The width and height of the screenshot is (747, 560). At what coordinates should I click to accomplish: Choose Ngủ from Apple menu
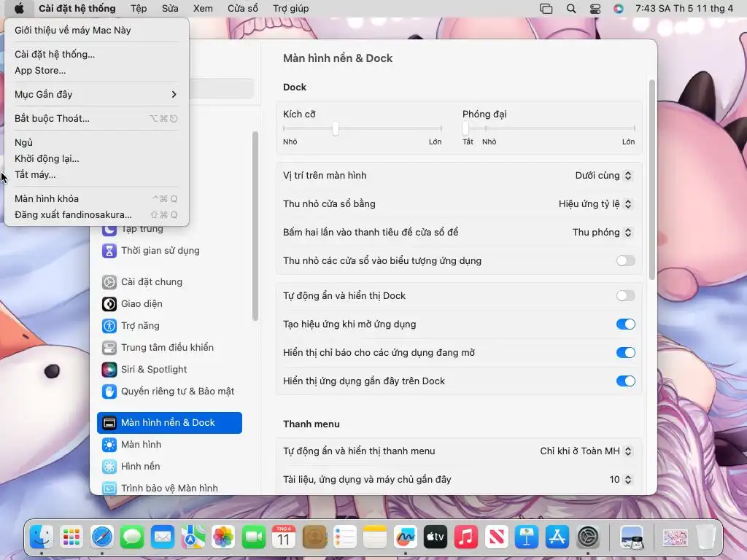[96, 142]
